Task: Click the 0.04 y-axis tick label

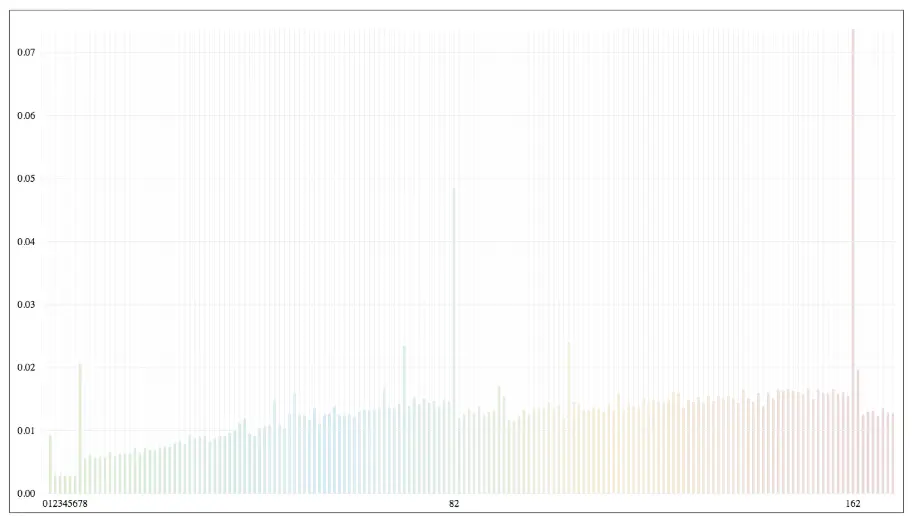Action: pyautogui.click(x=26, y=242)
